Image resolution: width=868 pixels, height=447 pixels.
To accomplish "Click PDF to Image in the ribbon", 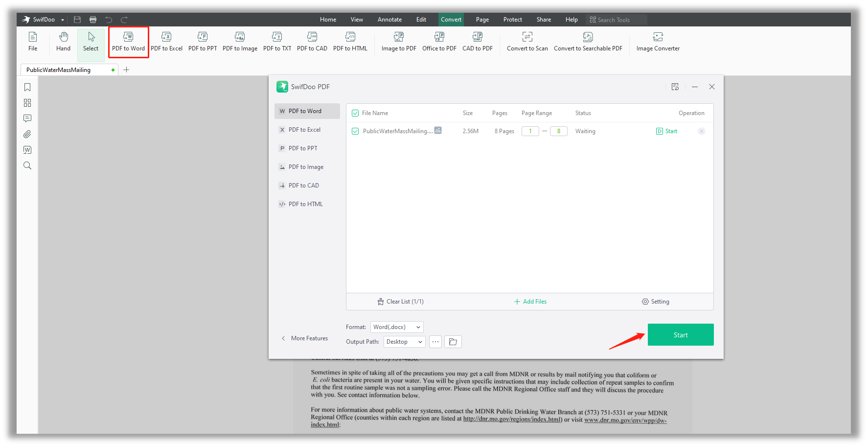I will 240,42.
